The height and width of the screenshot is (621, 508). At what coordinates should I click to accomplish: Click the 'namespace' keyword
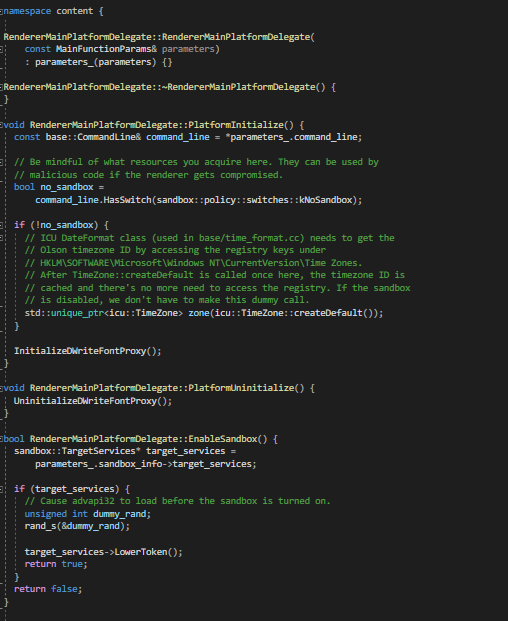coord(27,11)
